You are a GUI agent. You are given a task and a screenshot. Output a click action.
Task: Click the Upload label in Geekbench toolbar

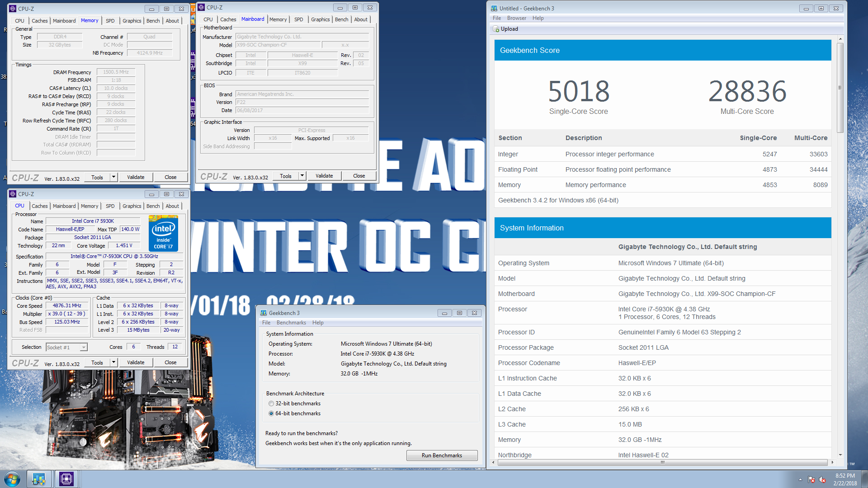pos(509,29)
